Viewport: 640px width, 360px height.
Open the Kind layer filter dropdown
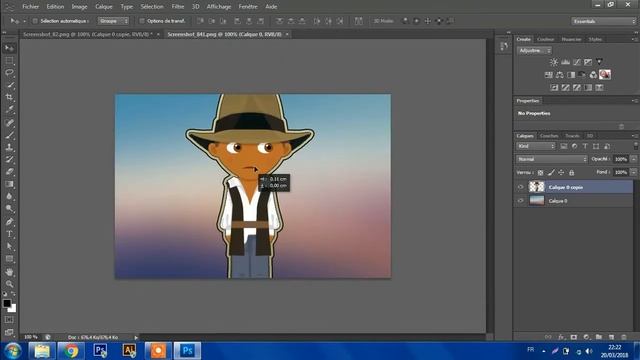pos(536,146)
